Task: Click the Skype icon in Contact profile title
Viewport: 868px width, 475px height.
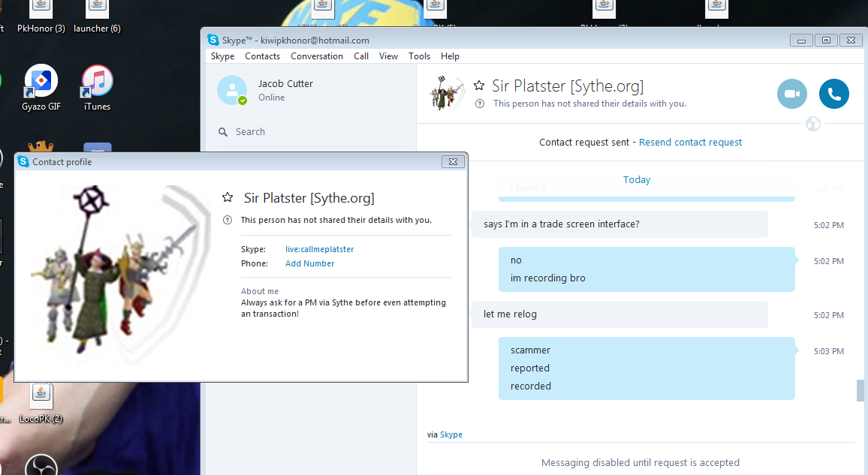Action: 23,161
